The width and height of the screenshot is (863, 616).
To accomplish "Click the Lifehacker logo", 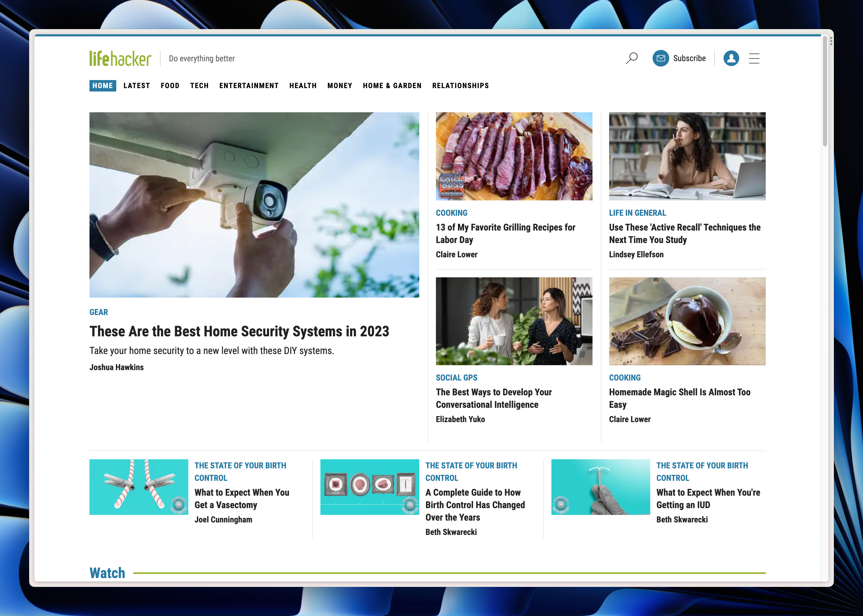I will coord(120,58).
